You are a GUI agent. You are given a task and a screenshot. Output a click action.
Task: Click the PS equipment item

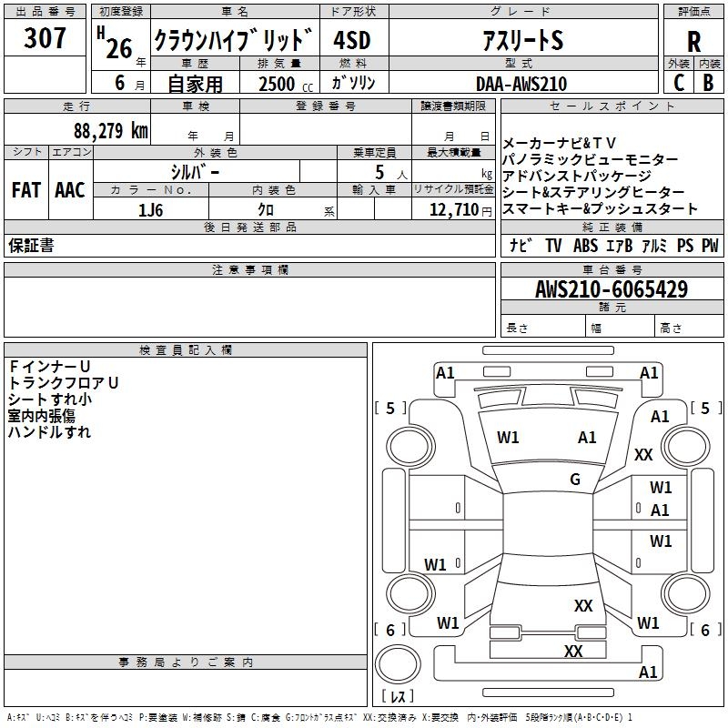(x=685, y=245)
